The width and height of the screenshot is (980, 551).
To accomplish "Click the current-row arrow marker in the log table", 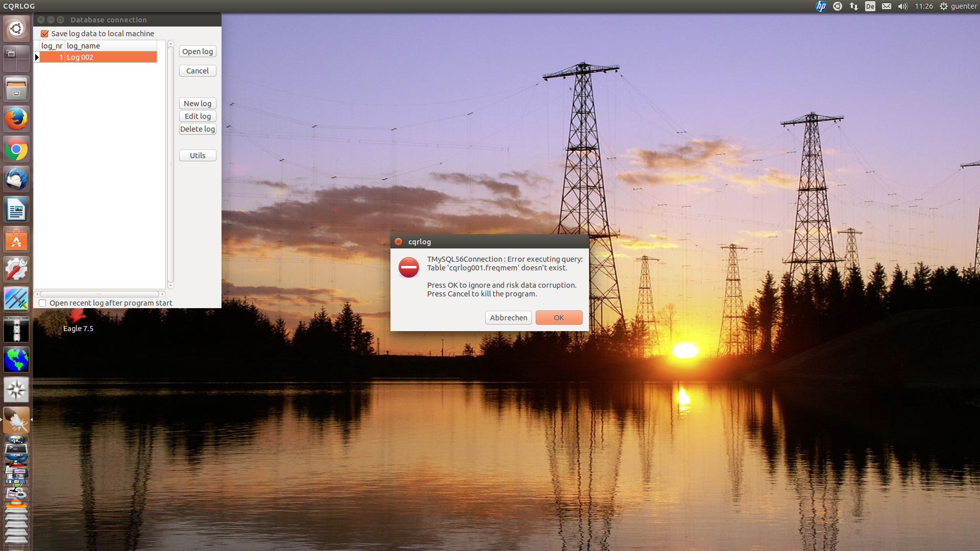I will click(37, 57).
